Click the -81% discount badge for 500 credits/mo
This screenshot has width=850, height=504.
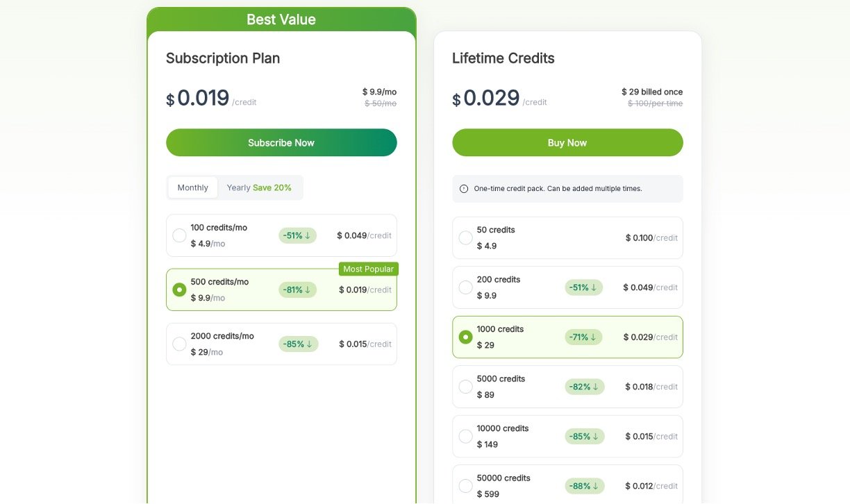pyautogui.click(x=297, y=289)
